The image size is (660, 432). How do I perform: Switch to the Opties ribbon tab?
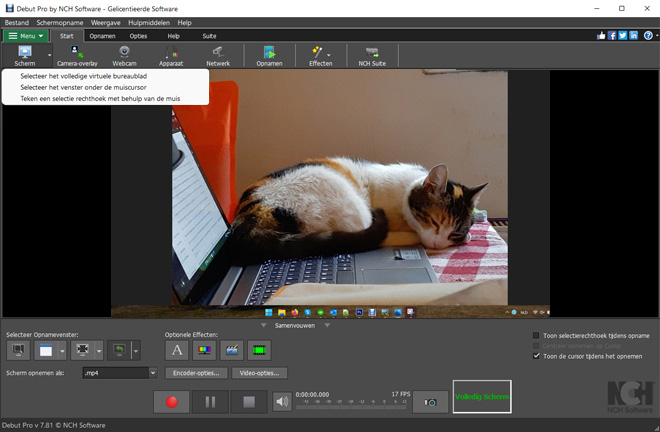[x=138, y=36]
